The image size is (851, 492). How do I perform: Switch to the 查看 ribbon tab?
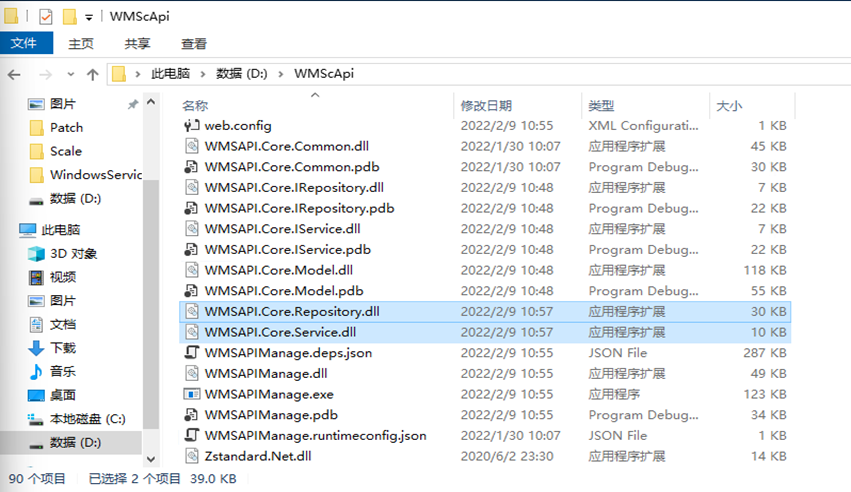point(194,43)
